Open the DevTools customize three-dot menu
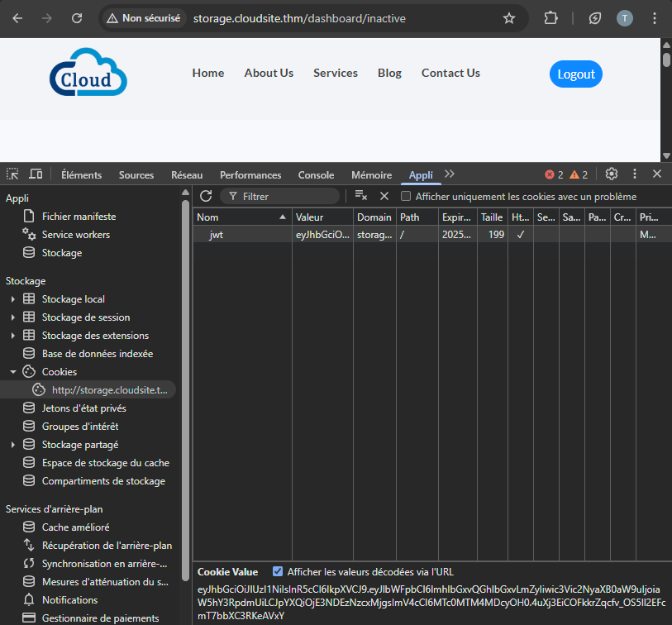Viewport: 672px width, 625px height. click(x=635, y=174)
